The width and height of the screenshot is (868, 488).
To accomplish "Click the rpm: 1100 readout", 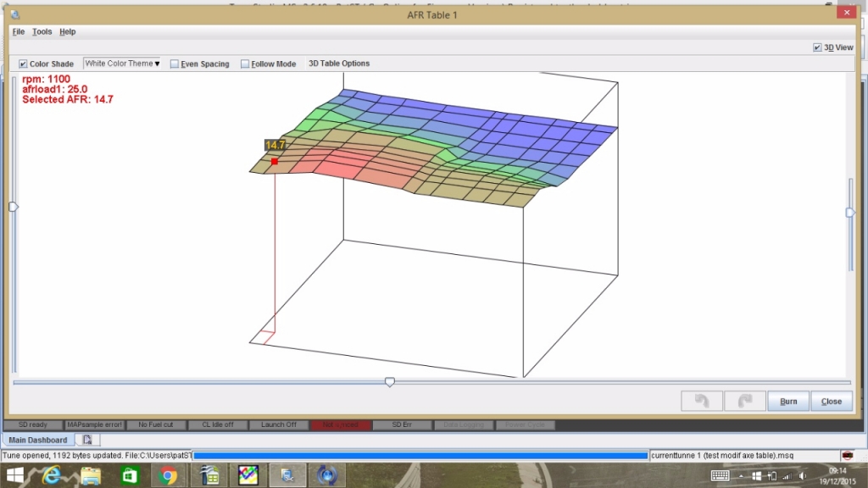I will click(x=46, y=79).
